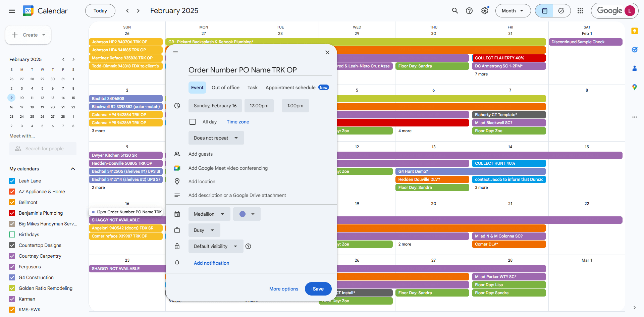Open the Contacts side panel icon

(634, 68)
